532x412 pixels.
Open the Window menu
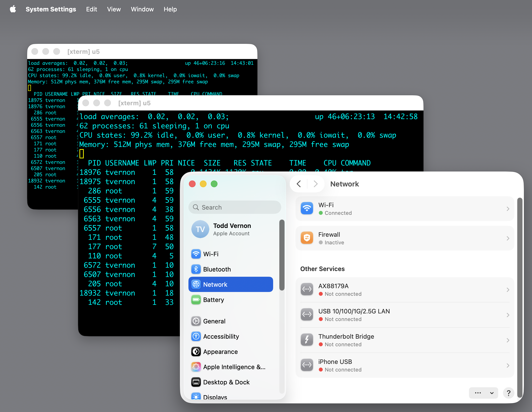[142, 9]
